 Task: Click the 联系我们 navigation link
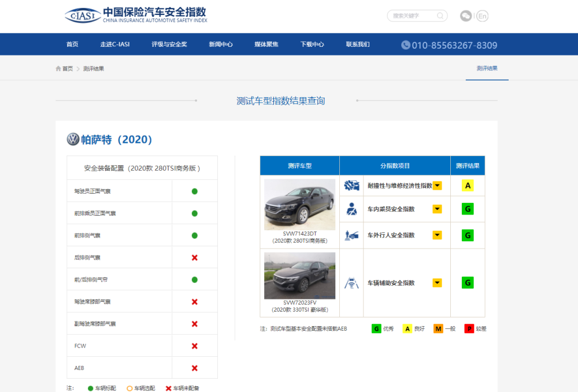(358, 45)
